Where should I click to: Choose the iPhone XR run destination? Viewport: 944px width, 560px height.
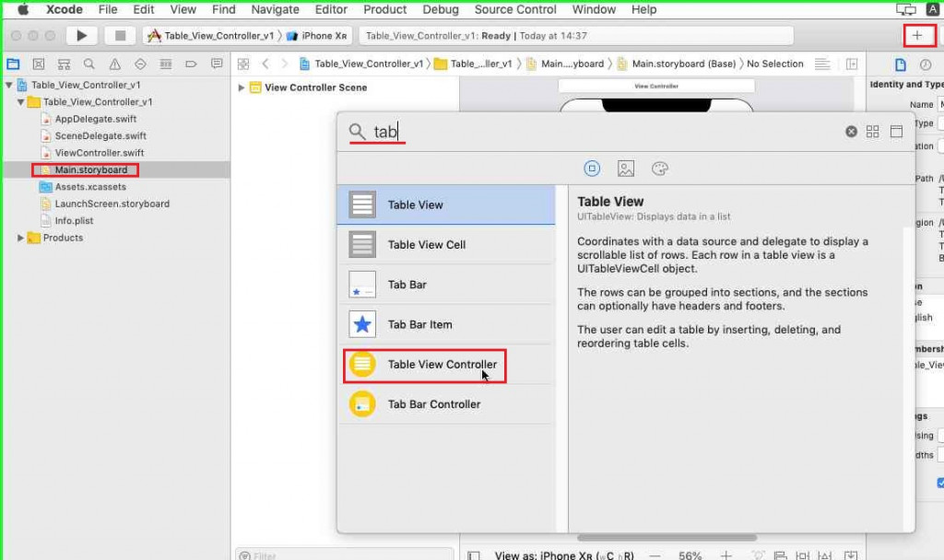[317, 36]
